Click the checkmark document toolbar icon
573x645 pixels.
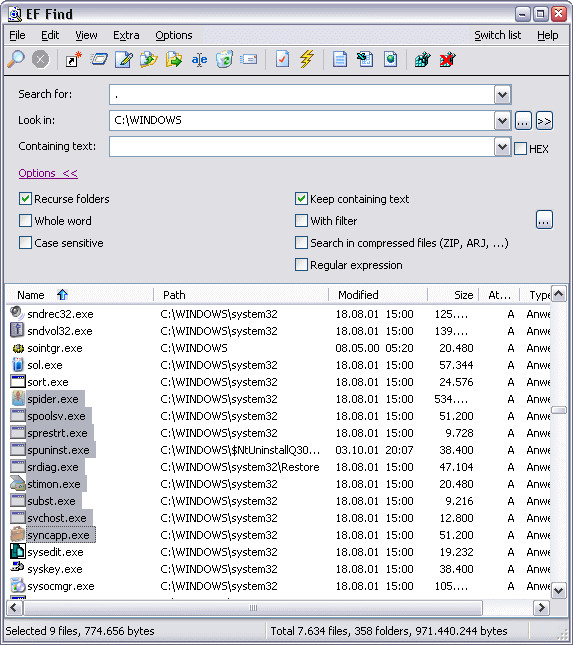(282, 60)
